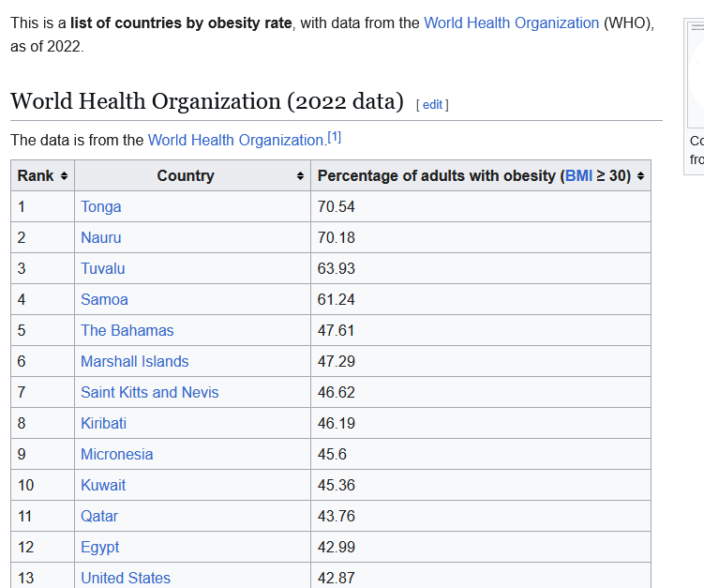Select the value 70.54 for Tonga
This screenshot has height=588, width=704.
[337, 206]
